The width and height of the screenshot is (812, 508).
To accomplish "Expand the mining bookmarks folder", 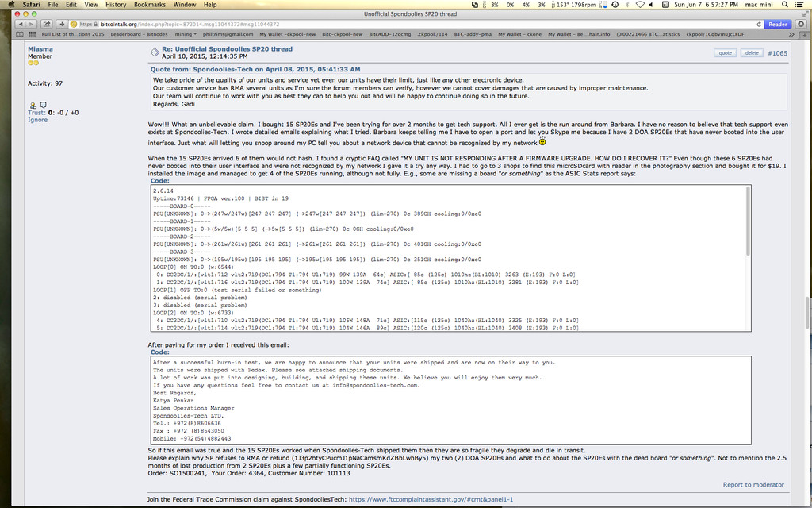I will [186, 34].
